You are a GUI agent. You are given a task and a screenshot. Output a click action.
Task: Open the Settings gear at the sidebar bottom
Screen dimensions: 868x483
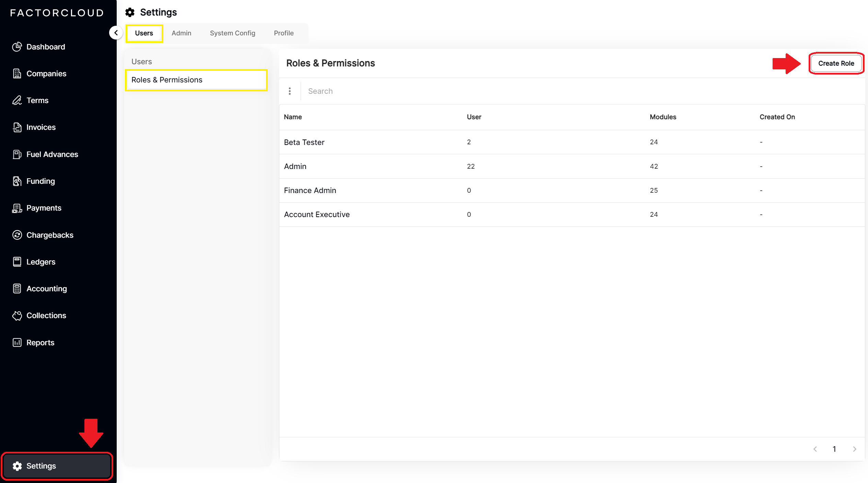coord(17,466)
